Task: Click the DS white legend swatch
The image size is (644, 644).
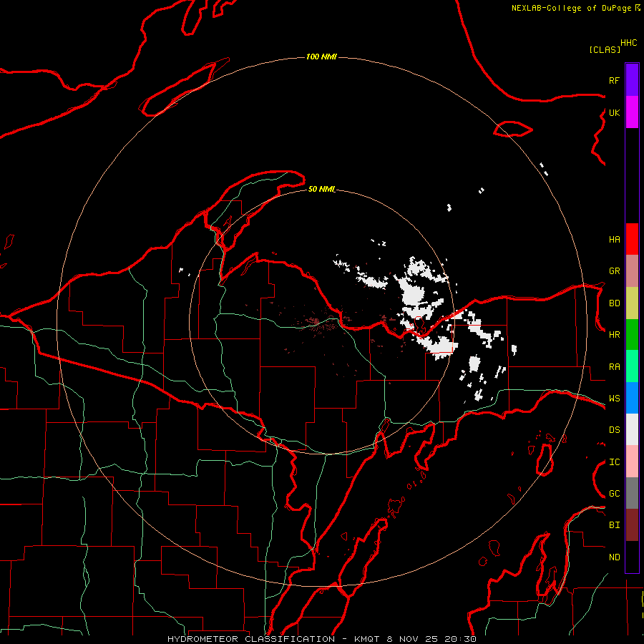Action: pos(632,429)
